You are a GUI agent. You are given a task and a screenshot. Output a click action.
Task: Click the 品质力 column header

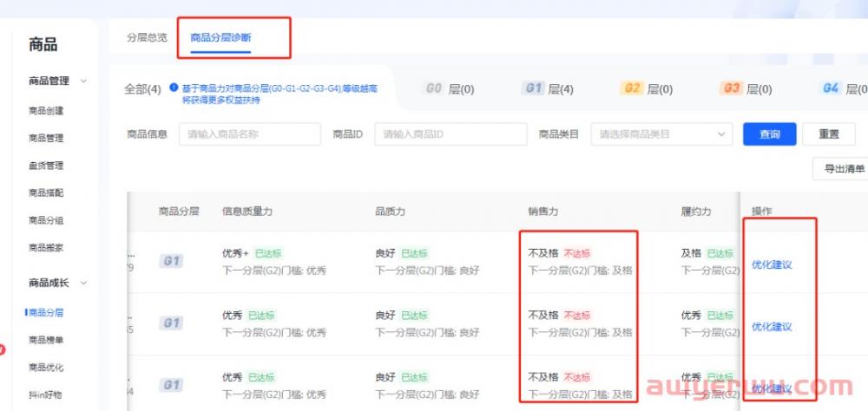pyautogui.click(x=391, y=212)
